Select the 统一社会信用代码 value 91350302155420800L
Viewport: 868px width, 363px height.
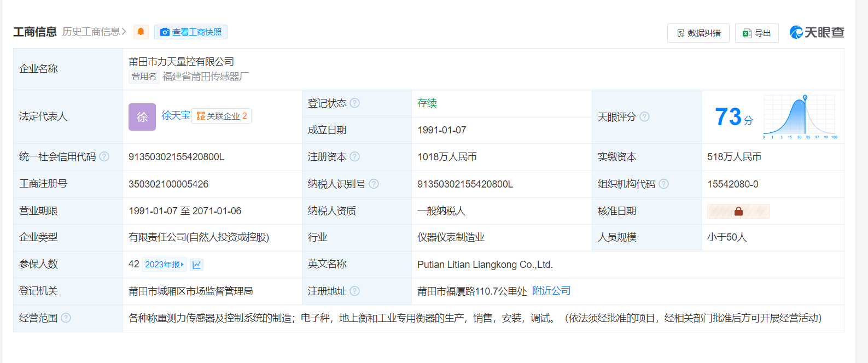coord(177,157)
